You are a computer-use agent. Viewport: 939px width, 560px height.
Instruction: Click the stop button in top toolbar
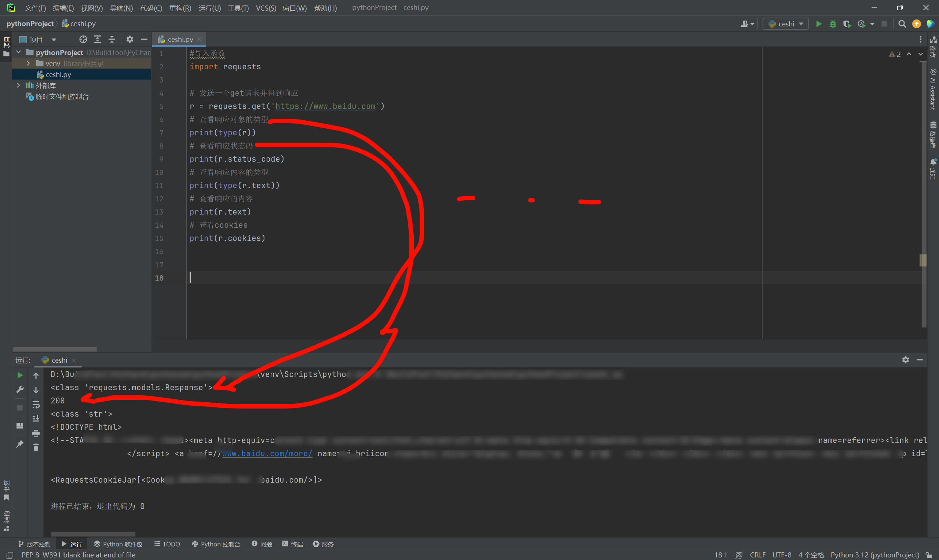[884, 24]
